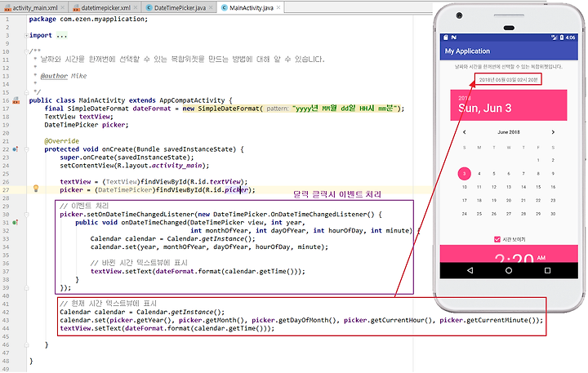Screen dimensions: 588x373
Task: Tap the Android home navigation button
Action: pyautogui.click(x=509, y=270)
